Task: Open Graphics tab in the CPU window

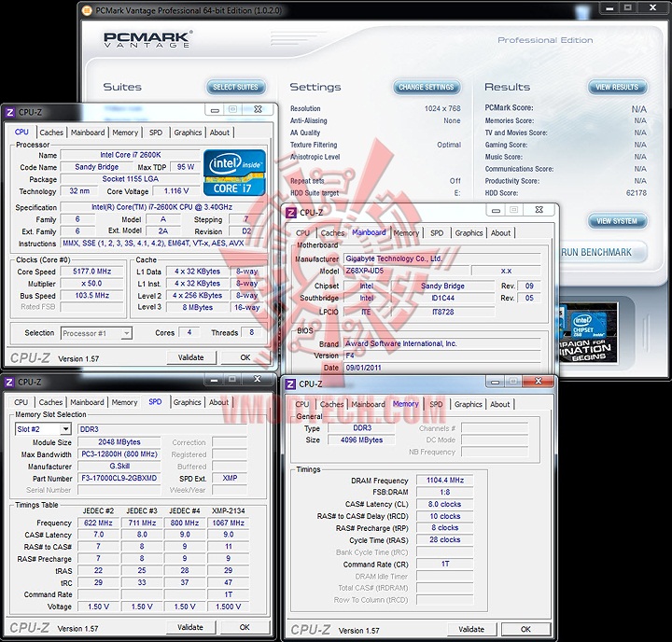Action: [x=188, y=133]
